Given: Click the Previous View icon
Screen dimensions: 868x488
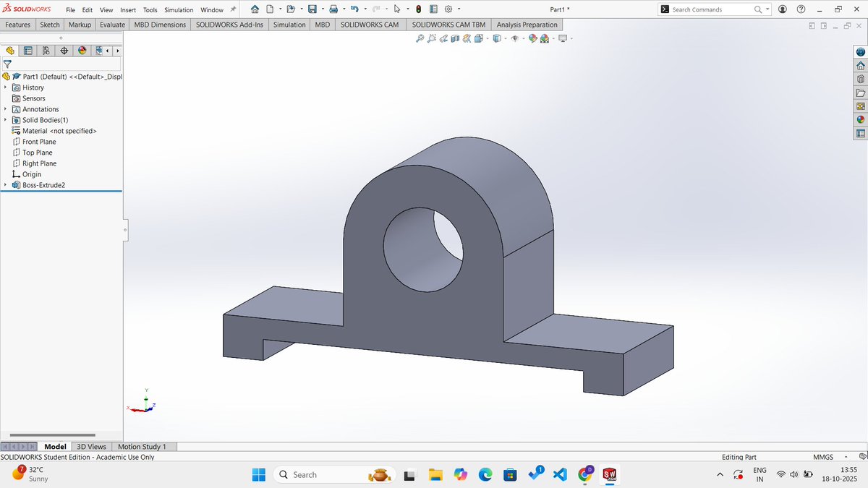Looking at the screenshot, I should point(443,38).
